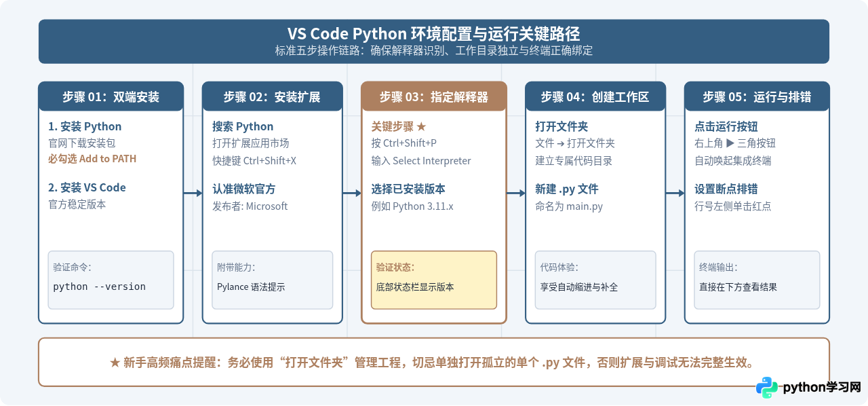Click the heading '关键步骤 ★'
Screen dimensions: 868x406
399,127
